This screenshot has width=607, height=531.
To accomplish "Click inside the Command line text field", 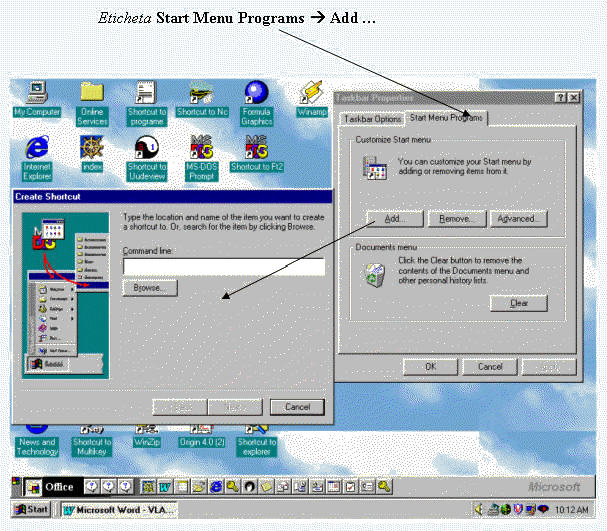I will 223,267.
